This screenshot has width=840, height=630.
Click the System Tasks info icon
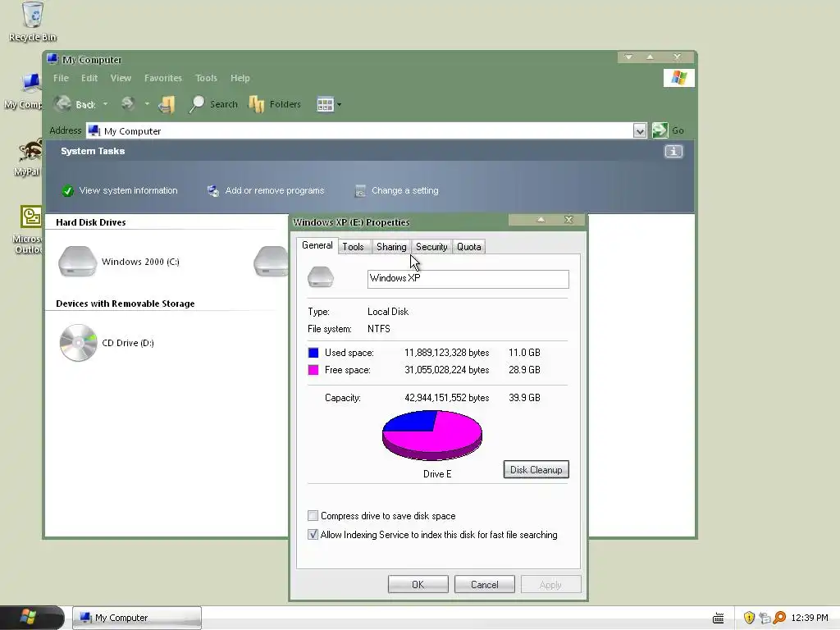673,152
